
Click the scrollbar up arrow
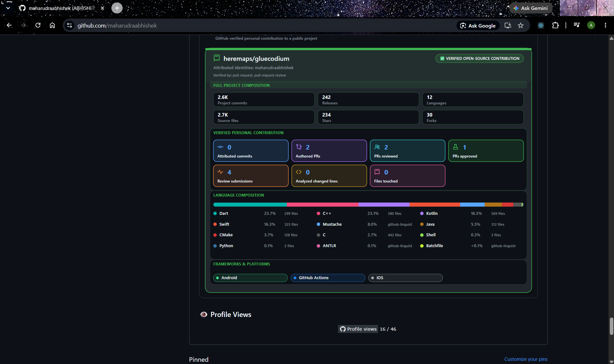pyautogui.click(x=611, y=38)
